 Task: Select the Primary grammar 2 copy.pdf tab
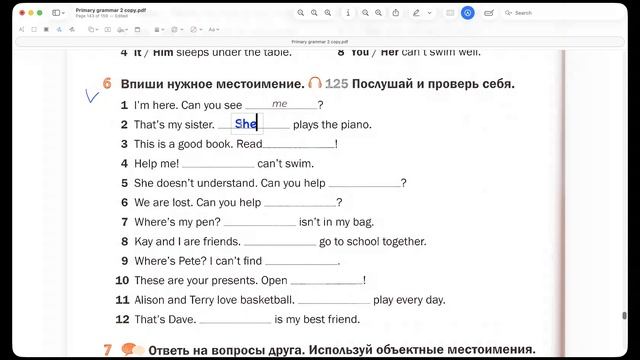(x=320, y=42)
